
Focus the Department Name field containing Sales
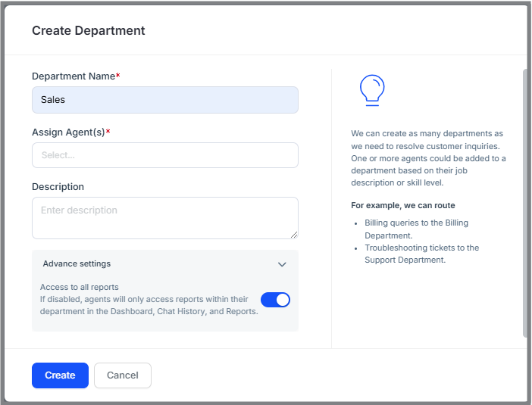pos(165,100)
